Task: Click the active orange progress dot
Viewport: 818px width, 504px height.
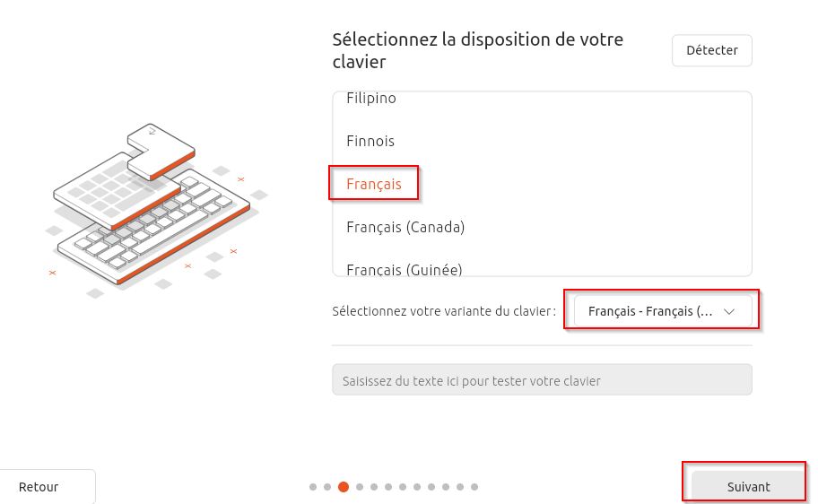Action: click(344, 487)
